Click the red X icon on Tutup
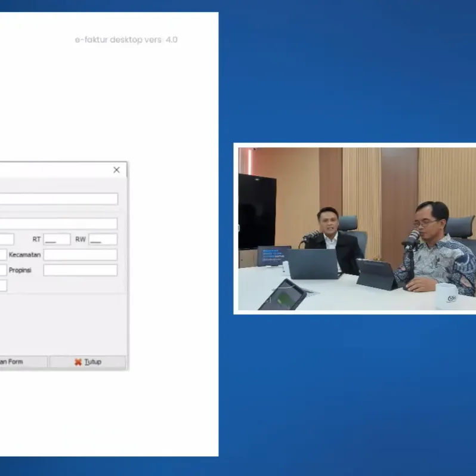 78,362
